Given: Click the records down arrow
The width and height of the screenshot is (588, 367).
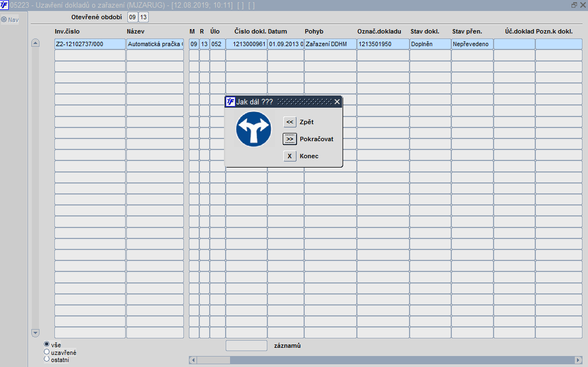Looking at the screenshot, I should coord(35,333).
